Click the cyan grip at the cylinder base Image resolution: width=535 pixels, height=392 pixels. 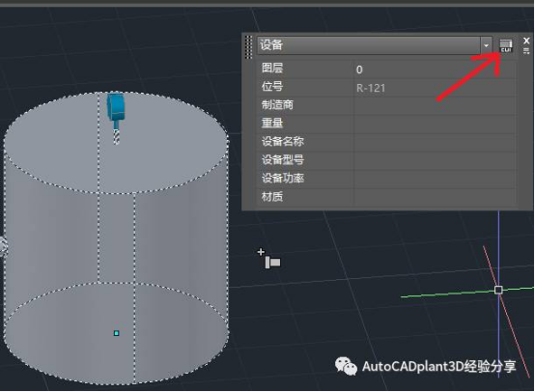click(x=116, y=333)
